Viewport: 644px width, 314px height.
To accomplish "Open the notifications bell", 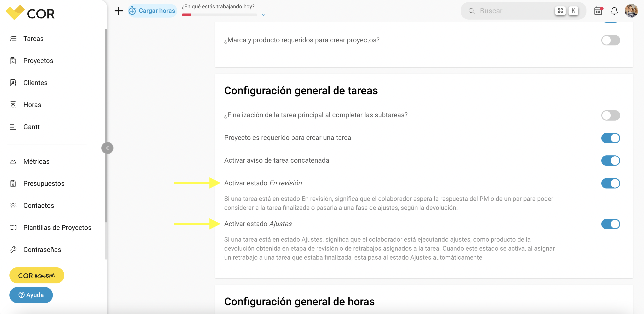I will tap(614, 11).
